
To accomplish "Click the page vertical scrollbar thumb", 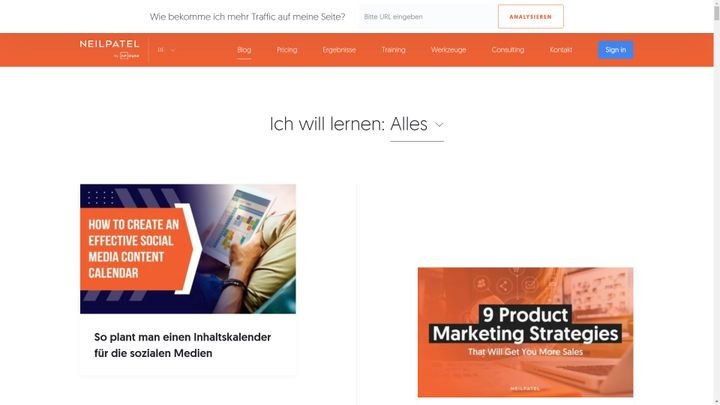I will click(x=716, y=12).
